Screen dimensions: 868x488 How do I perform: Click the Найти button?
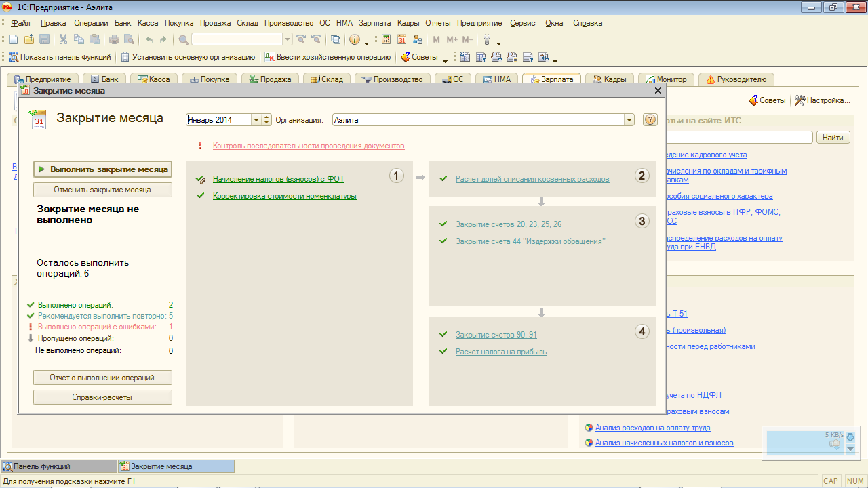point(833,138)
